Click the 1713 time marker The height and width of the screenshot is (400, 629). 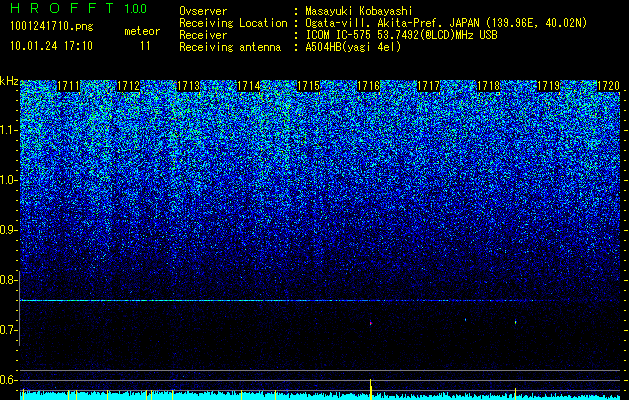click(189, 86)
